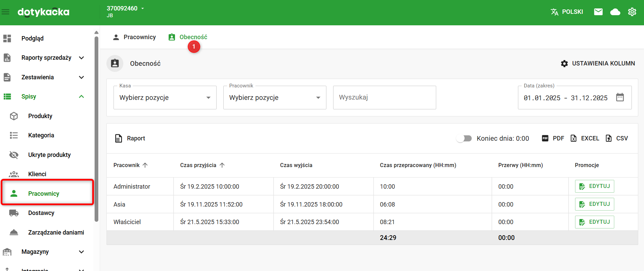Export report to Excel
644x271 pixels.
coord(585,138)
